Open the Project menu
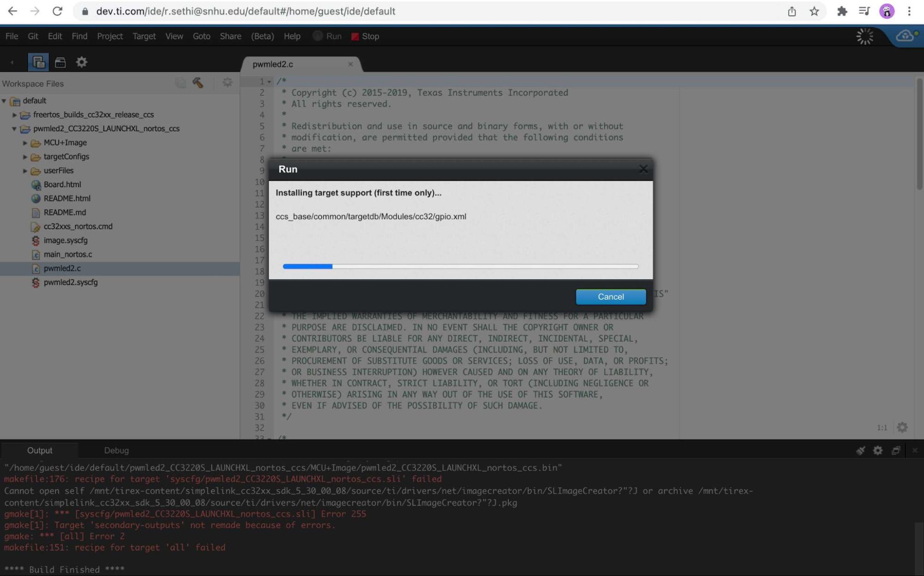The height and width of the screenshot is (576, 924). pos(110,36)
